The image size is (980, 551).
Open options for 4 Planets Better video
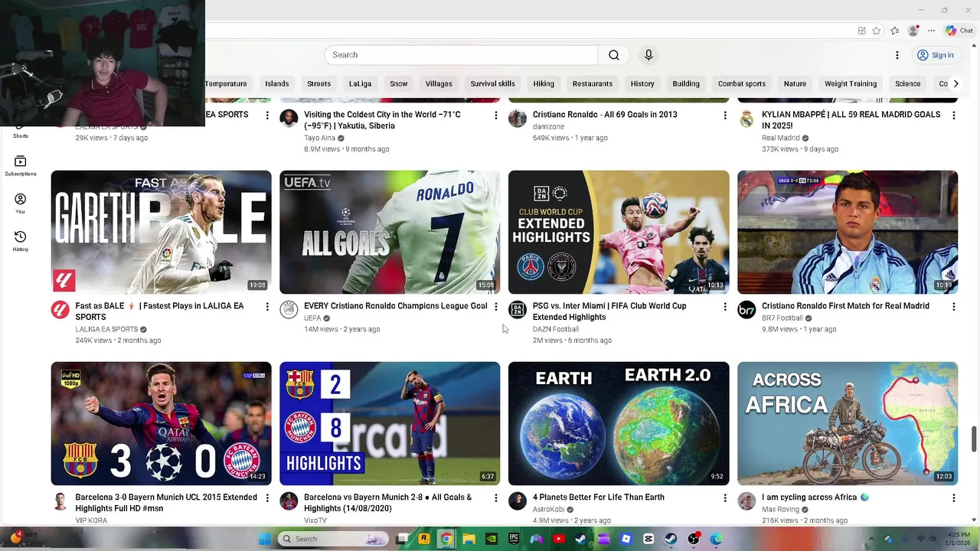pyautogui.click(x=724, y=498)
